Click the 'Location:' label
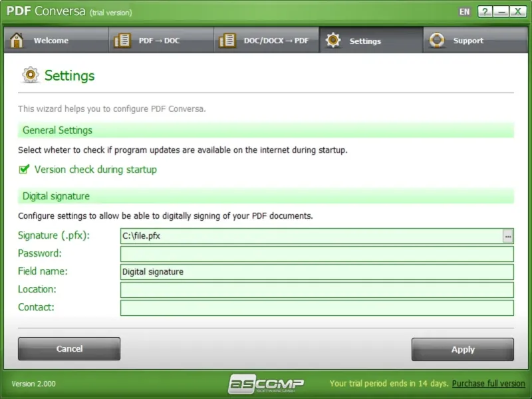 click(x=37, y=289)
